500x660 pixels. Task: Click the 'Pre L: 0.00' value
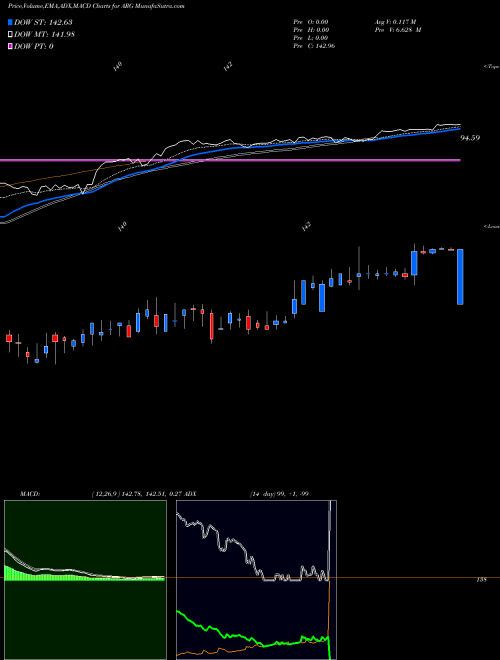(x=311, y=38)
